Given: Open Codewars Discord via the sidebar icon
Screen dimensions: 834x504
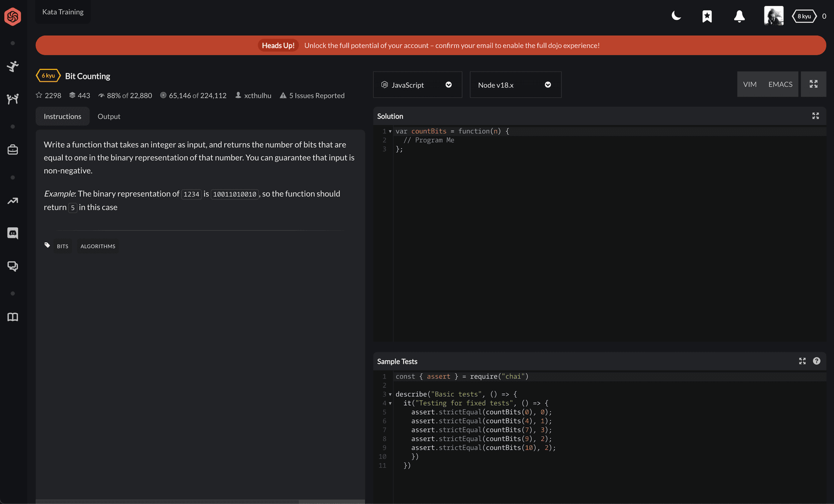Looking at the screenshot, I should 12,233.
